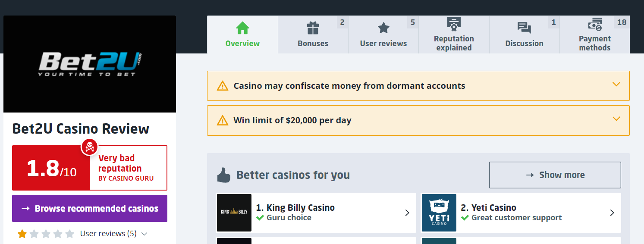Click the 1.8/10 rating score box

(x=51, y=168)
